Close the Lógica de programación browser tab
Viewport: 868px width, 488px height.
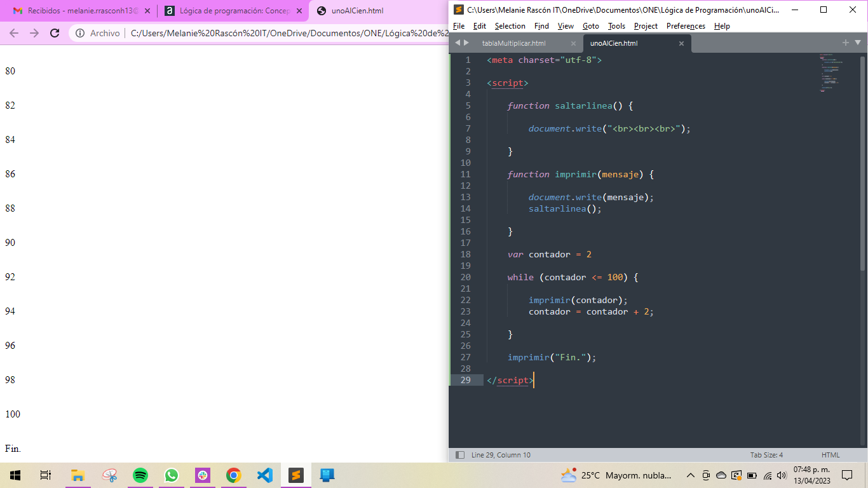[x=299, y=11]
